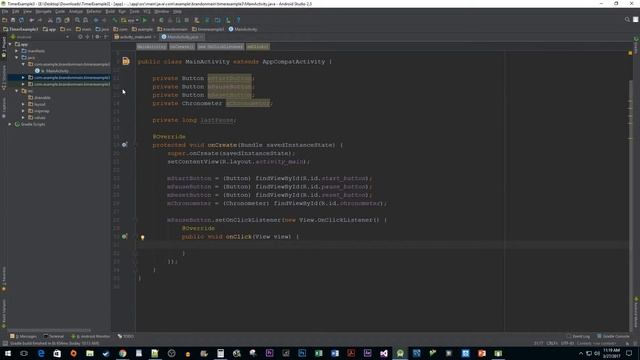Open the Navigate menu
The width and height of the screenshot is (640, 360).
coord(43,11)
